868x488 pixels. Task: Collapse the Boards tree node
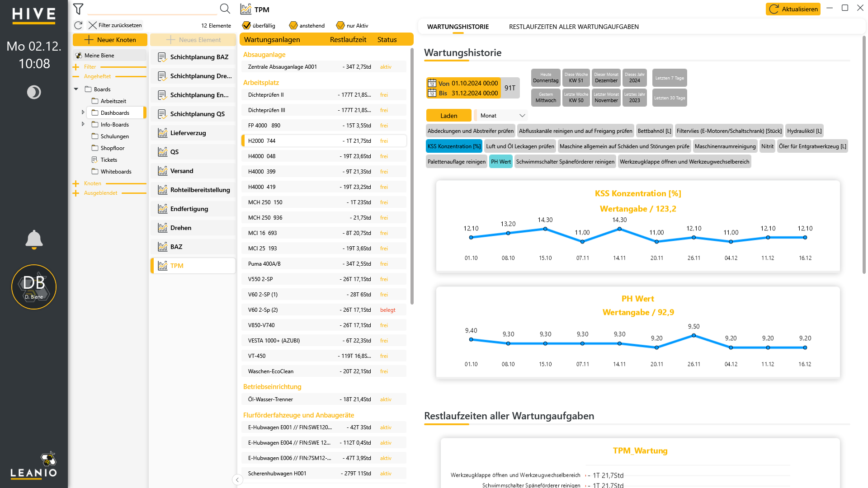click(76, 89)
